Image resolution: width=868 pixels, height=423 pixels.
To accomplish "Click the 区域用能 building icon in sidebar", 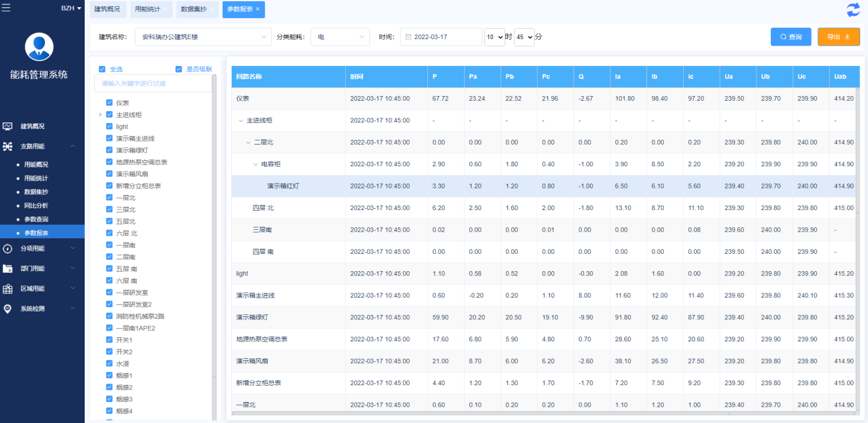I will [x=8, y=289].
